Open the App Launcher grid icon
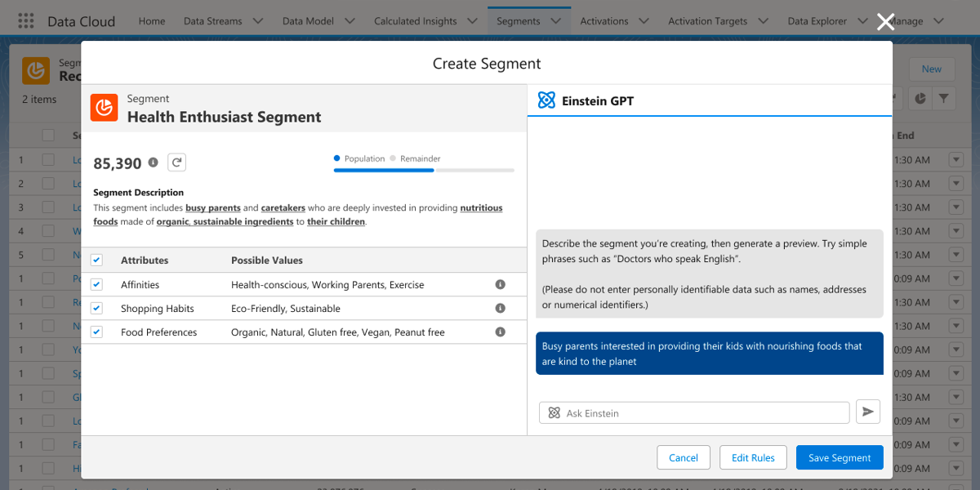 (x=26, y=20)
